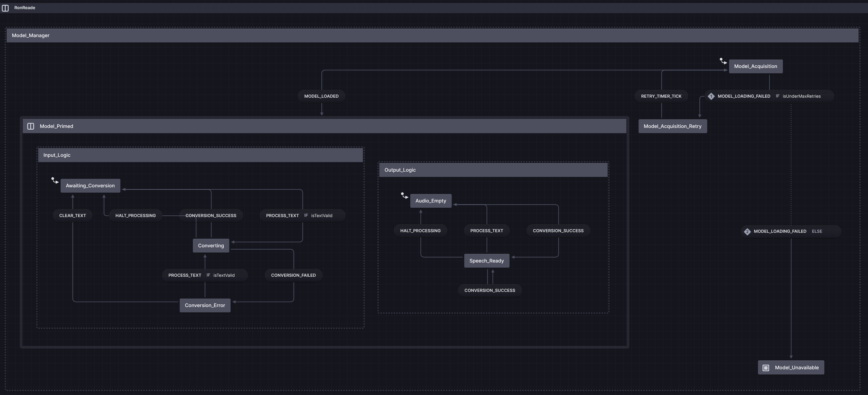868x395 pixels.
Task: Click the RETRY_TIMER_TICK event label
Action: (x=661, y=96)
